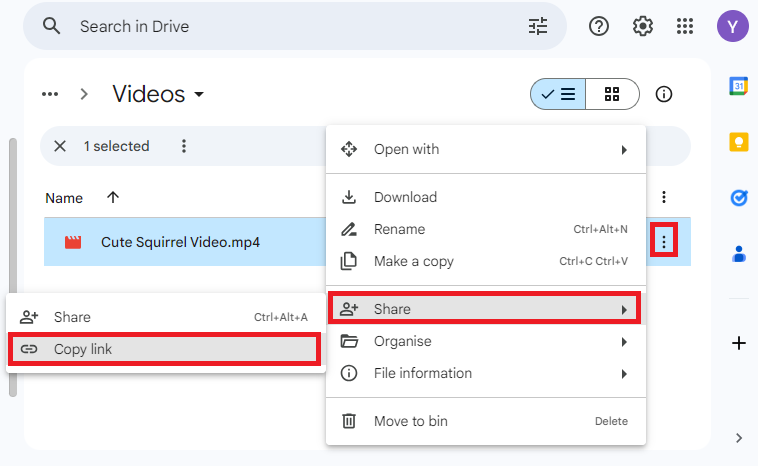This screenshot has width=758, height=467.
Task: Click the vertical scrollbar on left
Action: 13,267
